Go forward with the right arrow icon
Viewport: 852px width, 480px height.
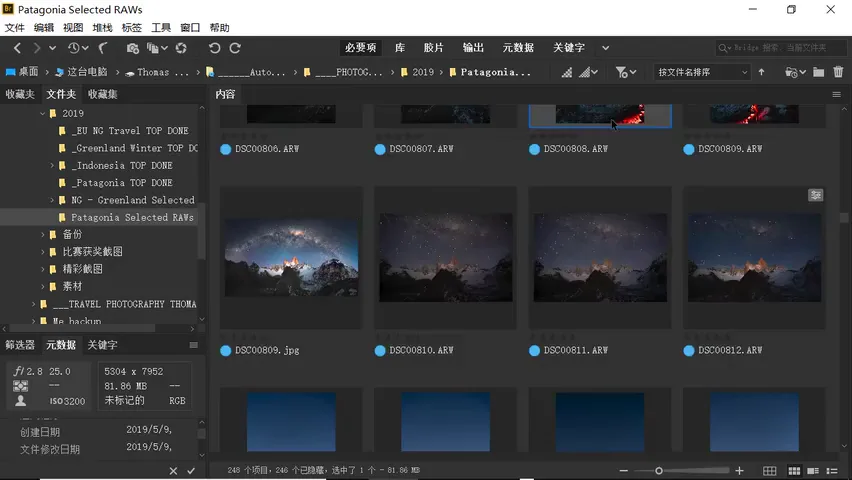pos(36,48)
